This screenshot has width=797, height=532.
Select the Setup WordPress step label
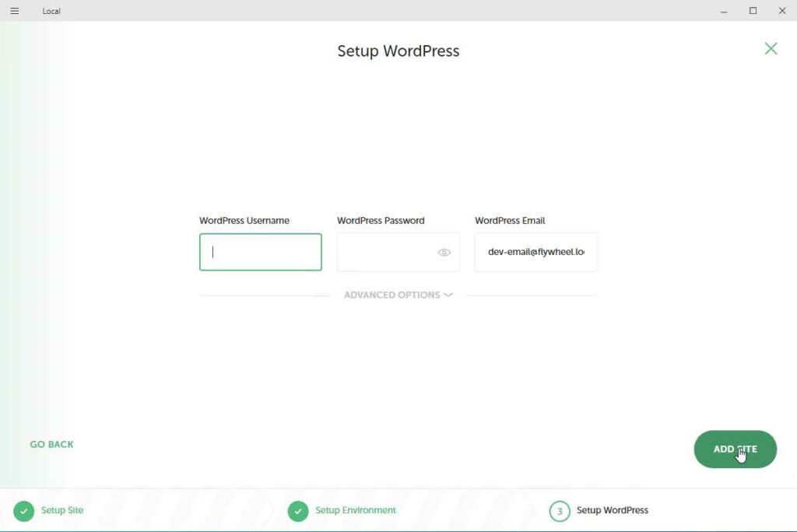pos(612,510)
